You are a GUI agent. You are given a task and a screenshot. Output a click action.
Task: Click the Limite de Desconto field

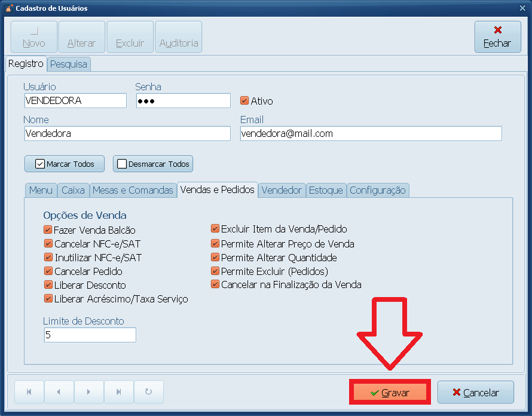(x=90, y=335)
